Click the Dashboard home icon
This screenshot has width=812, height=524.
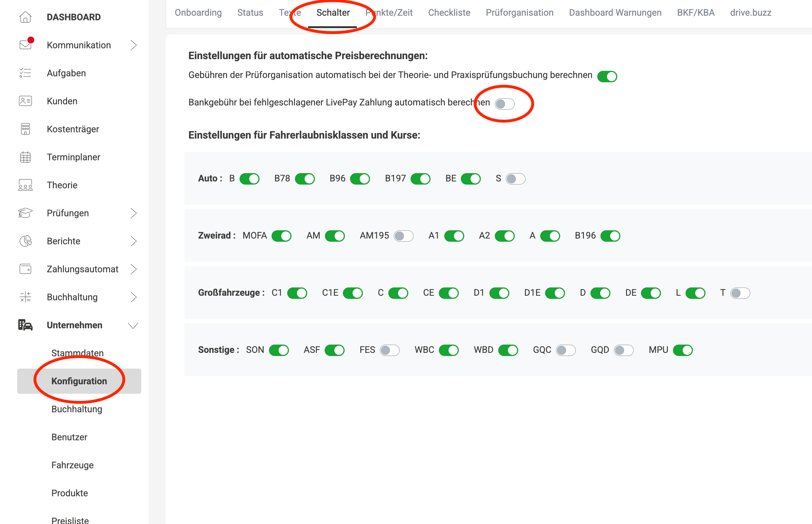25,17
